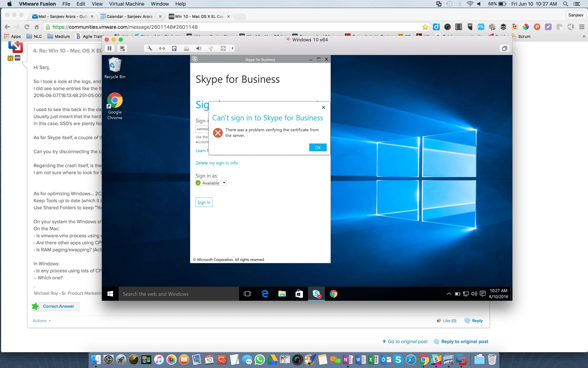Open the NLC bookmark folder
The image size is (588, 368).
pyautogui.click(x=34, y=36)
